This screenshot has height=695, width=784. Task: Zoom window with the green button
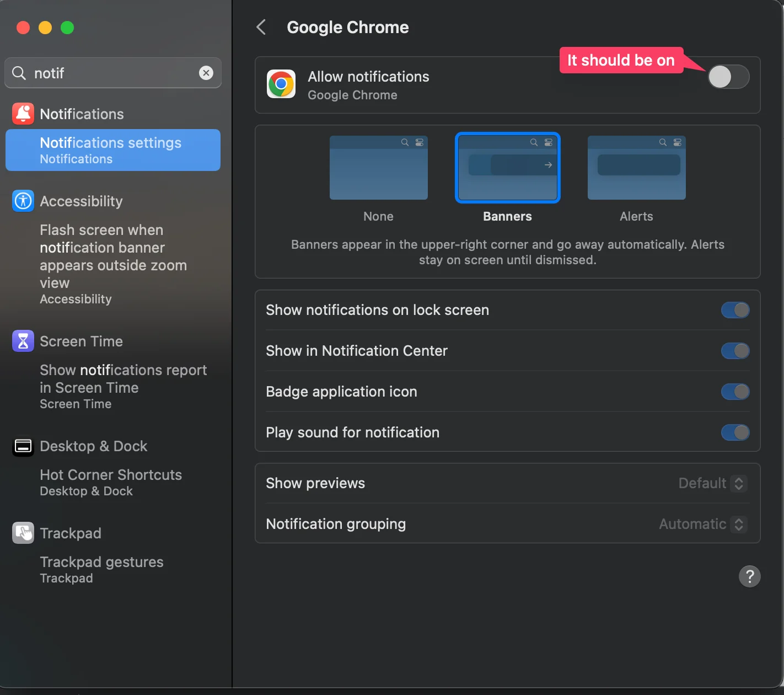[67, 28]
